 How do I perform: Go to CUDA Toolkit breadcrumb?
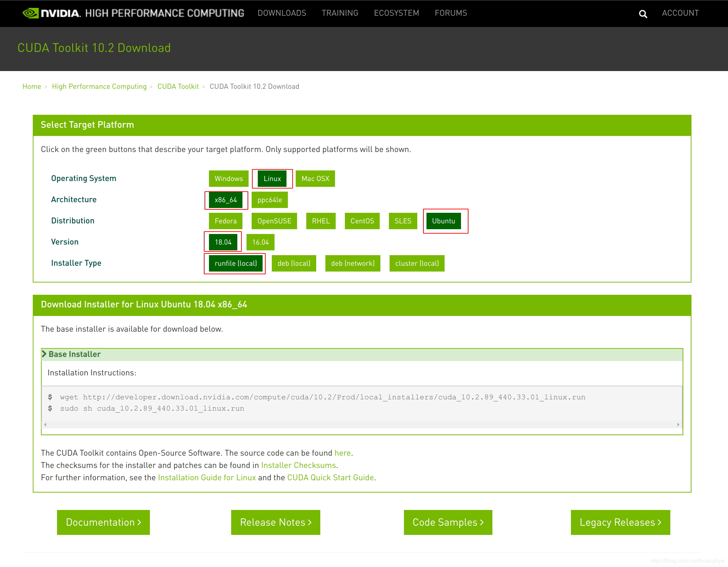pos(178,86)
